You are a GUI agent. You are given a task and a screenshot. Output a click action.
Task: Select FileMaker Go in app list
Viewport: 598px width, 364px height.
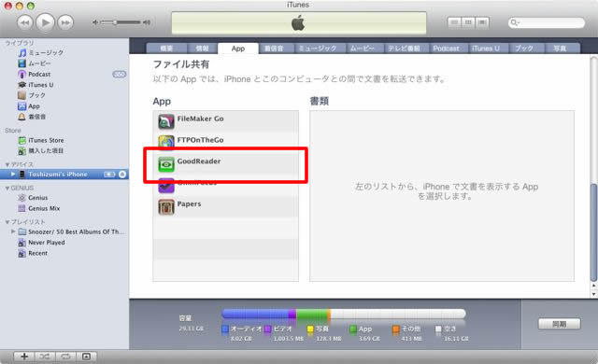tap(226, 121)
